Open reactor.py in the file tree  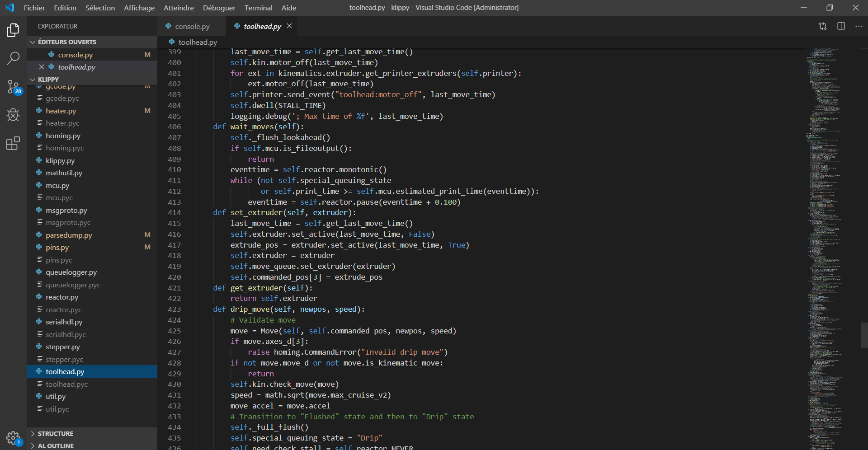92,297
